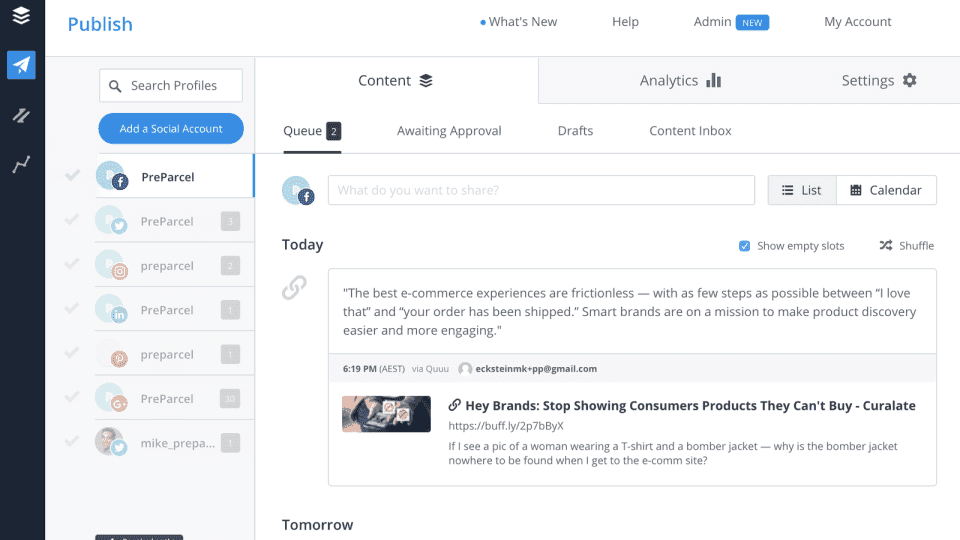
Task: Open the Drafts tab
Action: [x=575, y=131]
